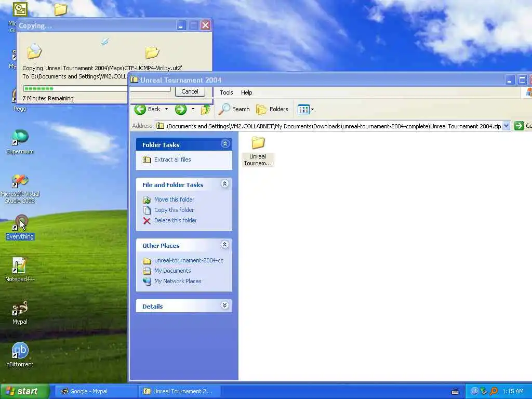Click the desktop folder icon at top
532x399 pixels.
coord(60,9)
